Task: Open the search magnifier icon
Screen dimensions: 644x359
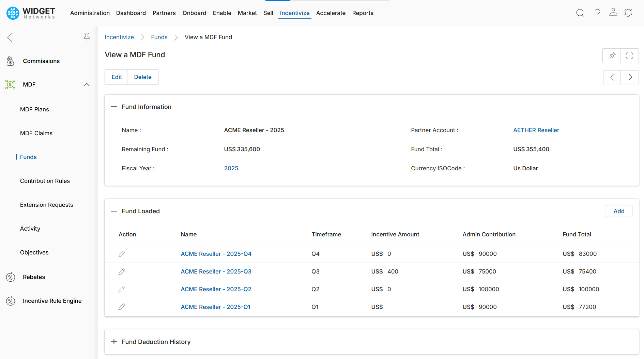Action: (580, 13)
